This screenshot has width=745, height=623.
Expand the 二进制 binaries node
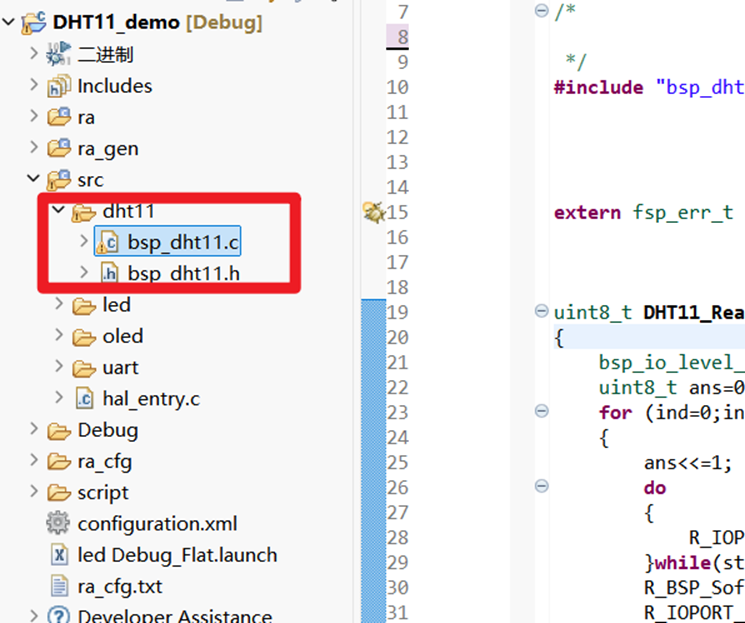click(x=33, y=53)
